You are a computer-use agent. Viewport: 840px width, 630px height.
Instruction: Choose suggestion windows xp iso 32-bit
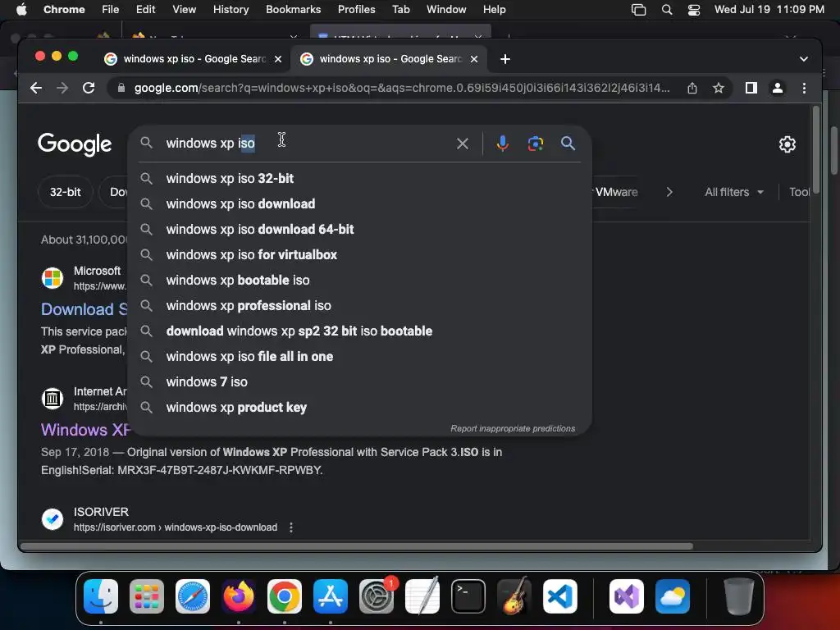pos(359,178)
